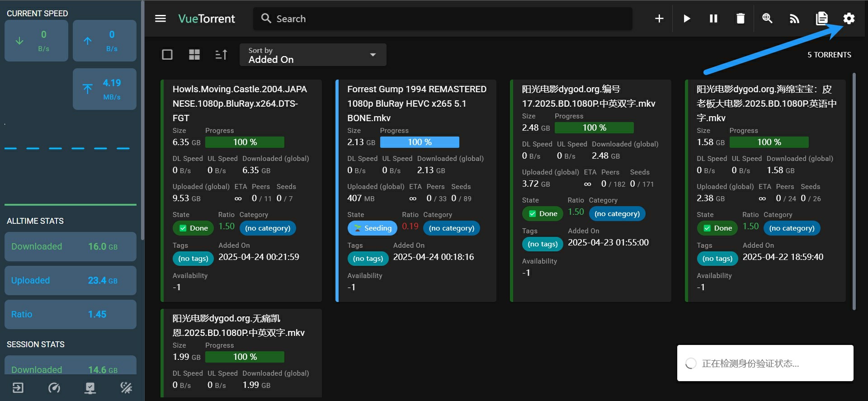This screenshot has height=401, width=868.
Task: Toggle sort direction order icon
Action: tap(221, 55)
